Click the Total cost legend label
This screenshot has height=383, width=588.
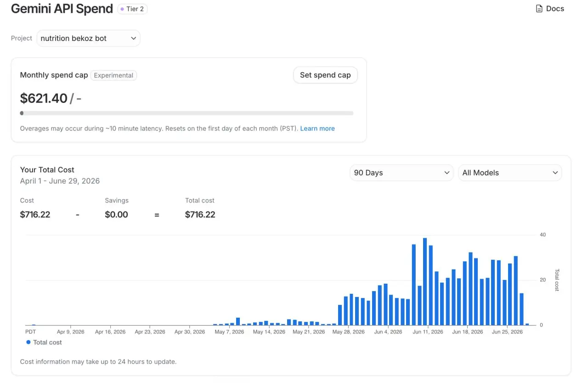click(47, 342)
